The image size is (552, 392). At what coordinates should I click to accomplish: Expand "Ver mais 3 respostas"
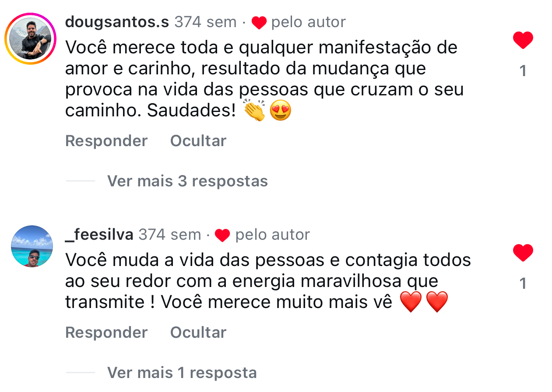[187, 181]
